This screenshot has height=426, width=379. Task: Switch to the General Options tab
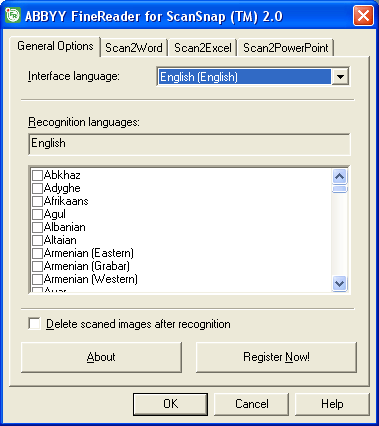click(x=55, y=46)
